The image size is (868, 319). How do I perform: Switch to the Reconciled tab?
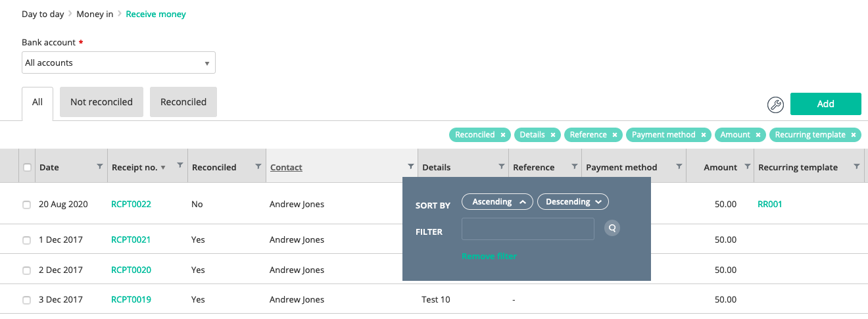coord(183,102)
